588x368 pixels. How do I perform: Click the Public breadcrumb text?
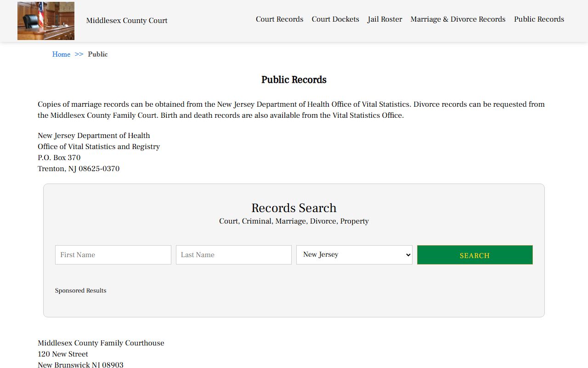click(x=98, y=54)
